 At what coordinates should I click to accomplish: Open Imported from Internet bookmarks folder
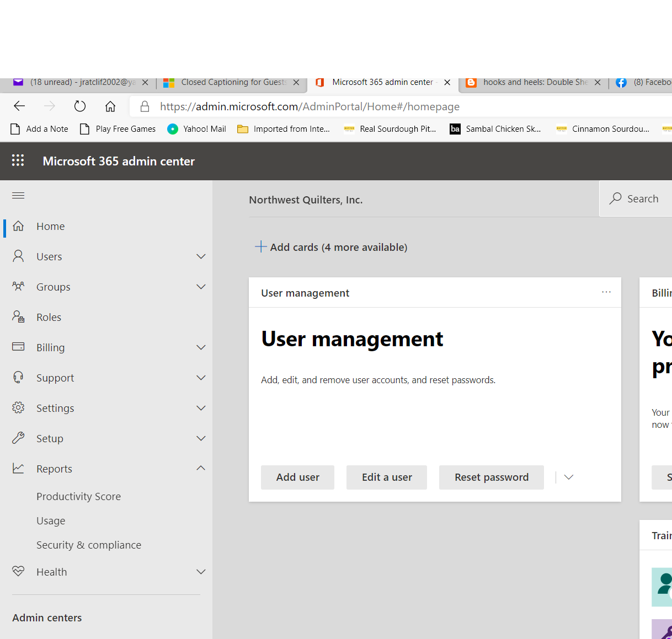[x=284, y=129]
